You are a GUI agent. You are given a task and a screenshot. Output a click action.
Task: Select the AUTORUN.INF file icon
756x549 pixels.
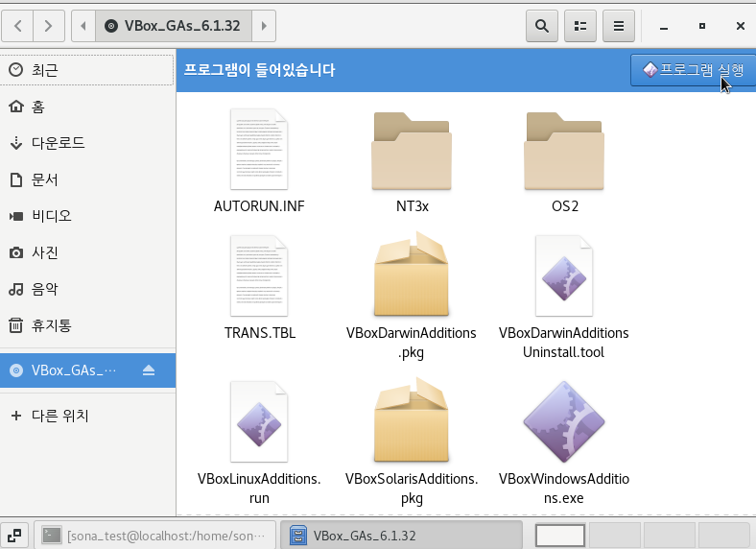coord(259,150)
